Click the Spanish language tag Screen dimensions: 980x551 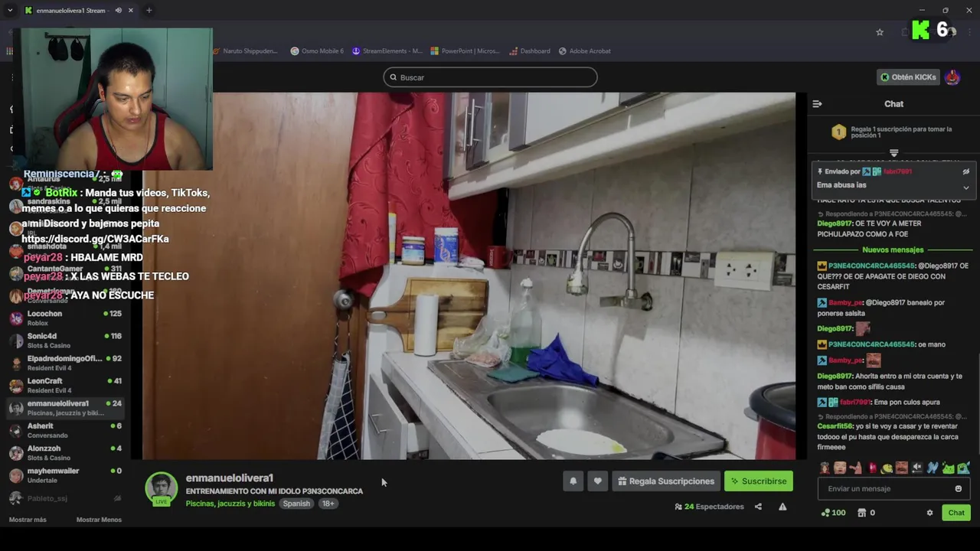[296, 504]
